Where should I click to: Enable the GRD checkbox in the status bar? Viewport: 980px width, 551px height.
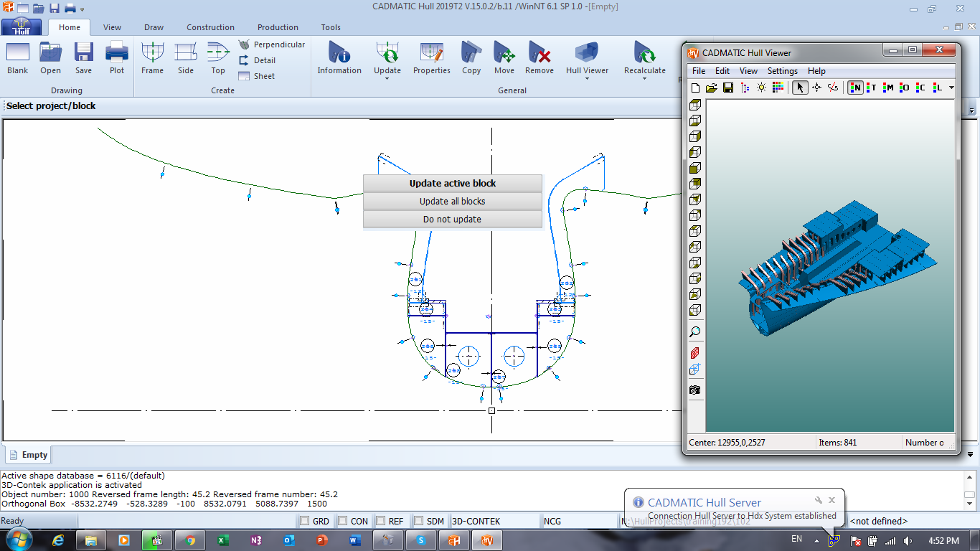click(x=305, y=521)
